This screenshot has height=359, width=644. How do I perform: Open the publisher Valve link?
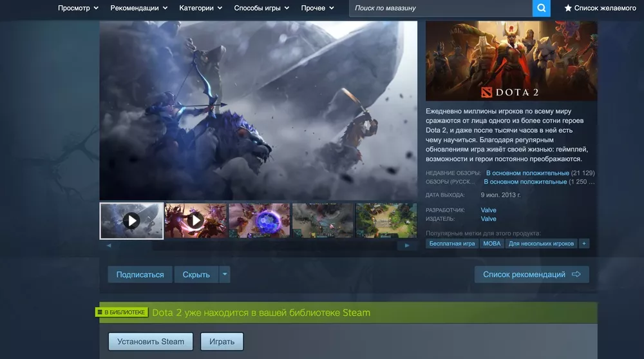(488, 218)
